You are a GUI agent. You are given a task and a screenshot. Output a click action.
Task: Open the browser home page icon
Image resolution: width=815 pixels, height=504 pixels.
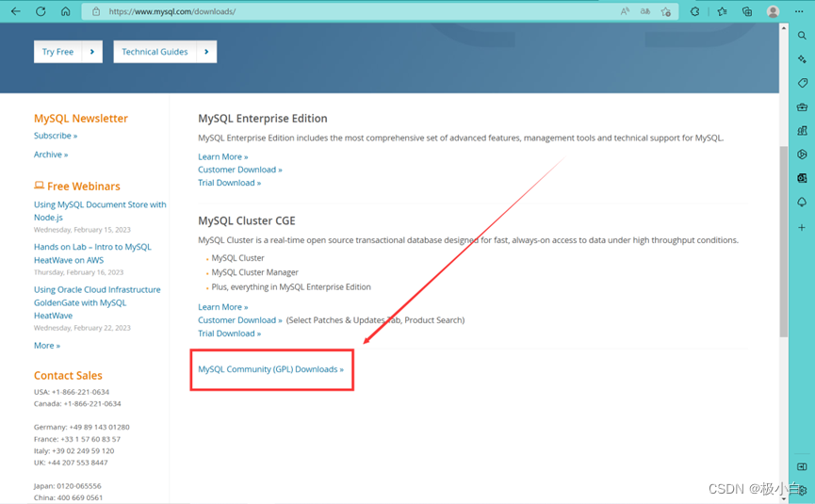click(x=66, y=11)
